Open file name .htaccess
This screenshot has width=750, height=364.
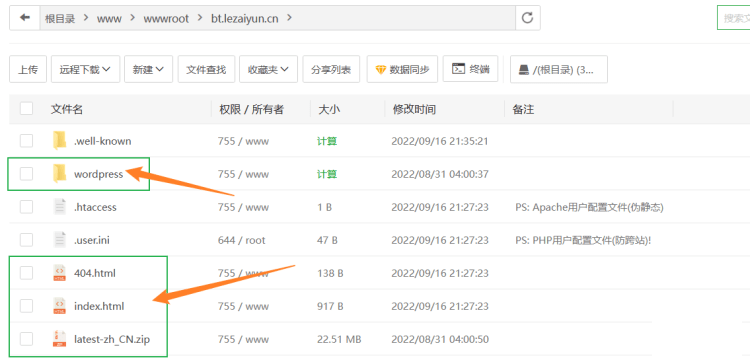(x=95, y=207)
